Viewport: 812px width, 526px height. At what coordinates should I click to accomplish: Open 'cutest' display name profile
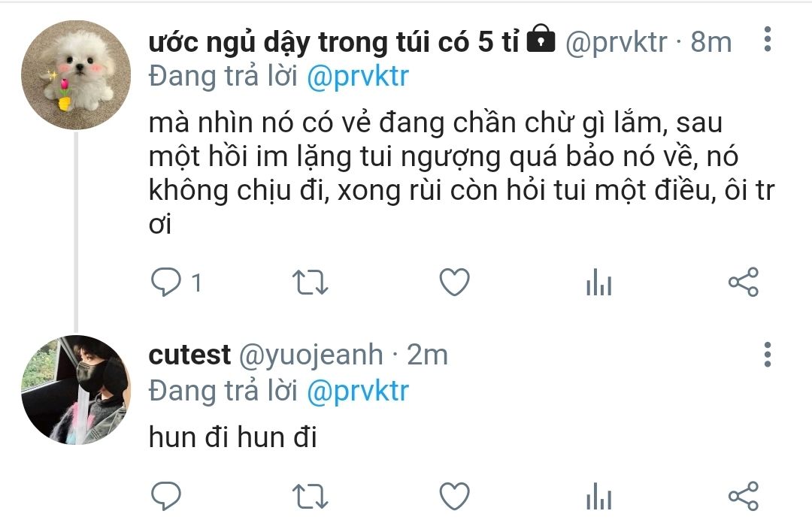(189, 355)
